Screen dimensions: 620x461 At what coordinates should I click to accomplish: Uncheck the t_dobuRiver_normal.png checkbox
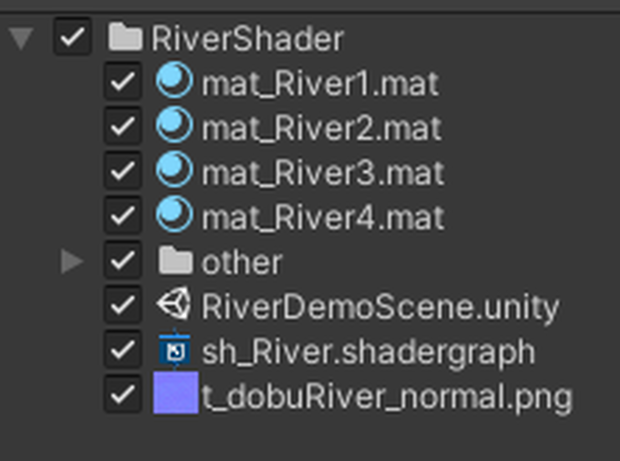point(123,394)
